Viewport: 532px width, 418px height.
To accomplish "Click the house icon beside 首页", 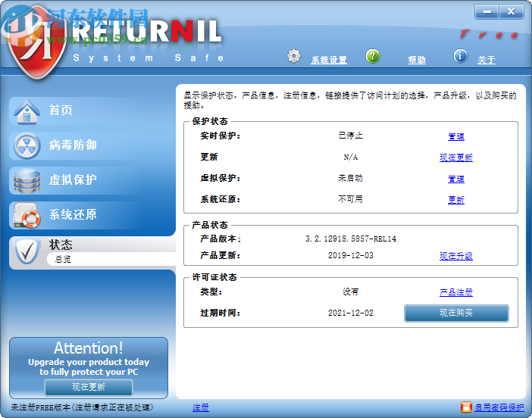I will (x=27, y=111).
